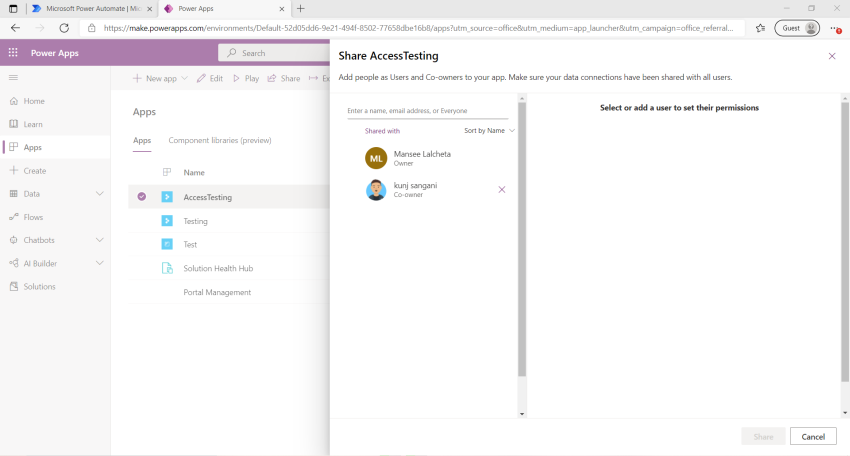850x456 pixels.
Task: Click Play in the command bar
Action: pyautogui.click(x=246, y=78)
